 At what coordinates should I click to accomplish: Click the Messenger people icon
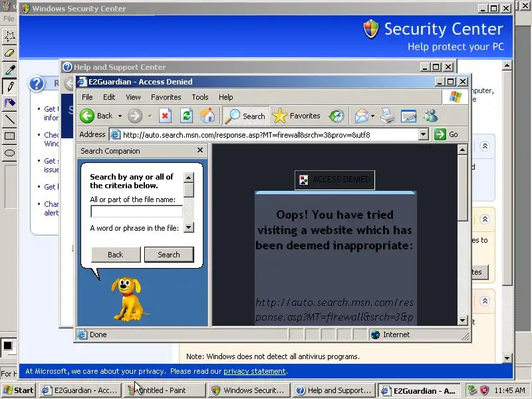[x=430, y=116]
